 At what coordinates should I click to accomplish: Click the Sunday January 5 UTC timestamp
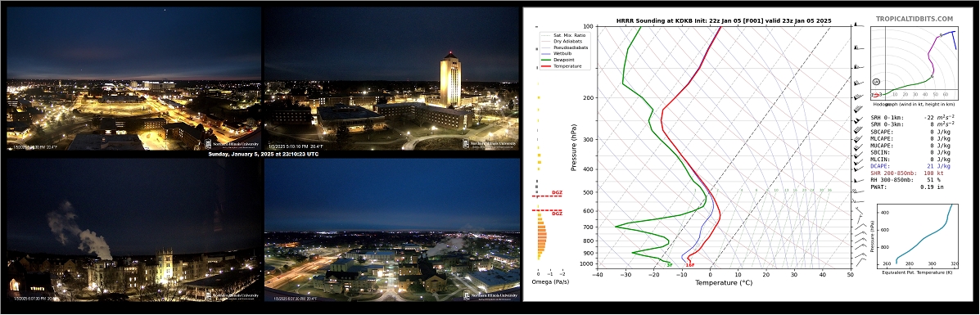(263, 154)
